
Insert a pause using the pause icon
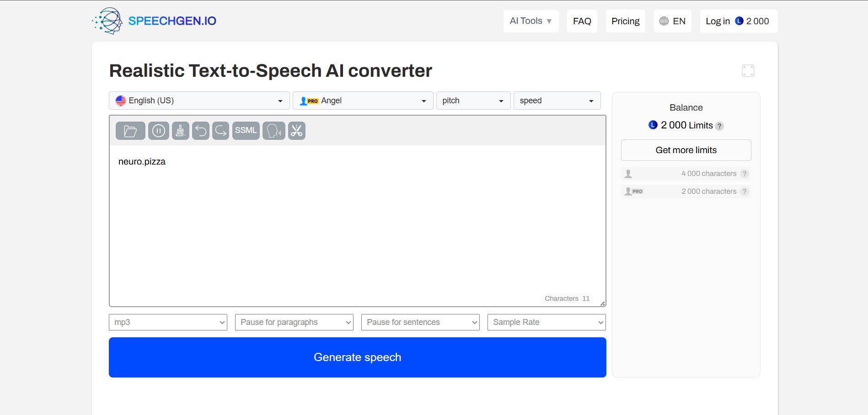(x=158, y=131)
